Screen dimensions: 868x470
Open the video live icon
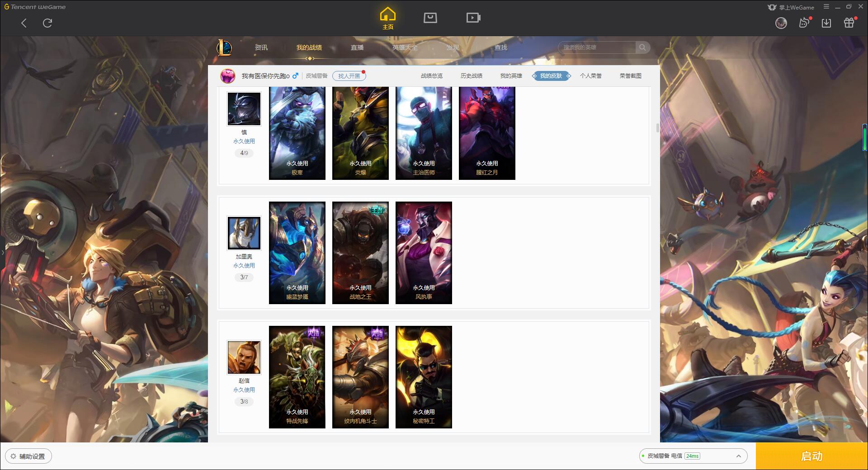pos(473,18)
